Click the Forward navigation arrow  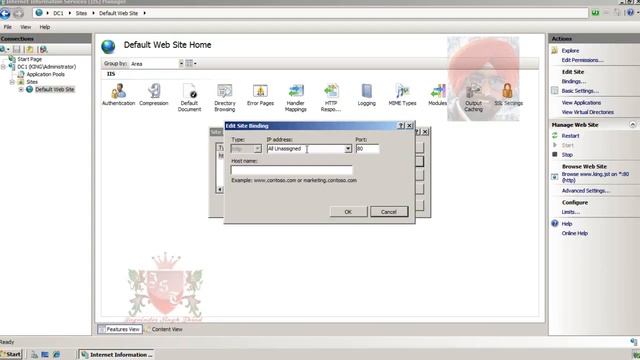coord(18,13)
